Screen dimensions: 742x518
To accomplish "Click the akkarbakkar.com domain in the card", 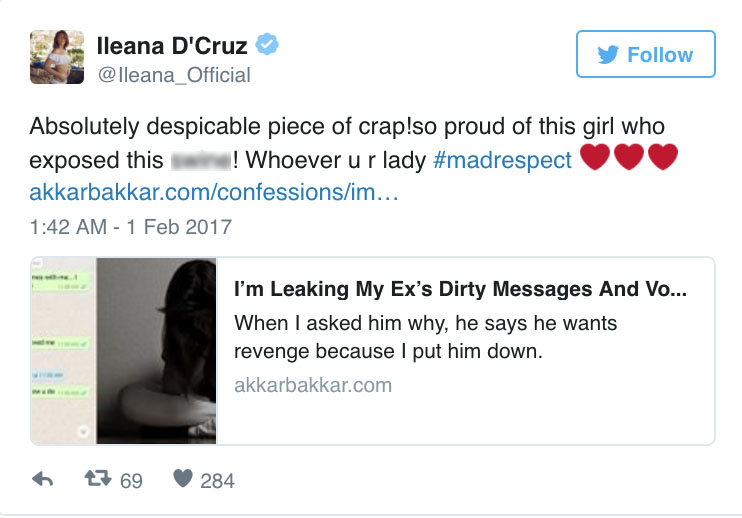I will tap(312, 385).
